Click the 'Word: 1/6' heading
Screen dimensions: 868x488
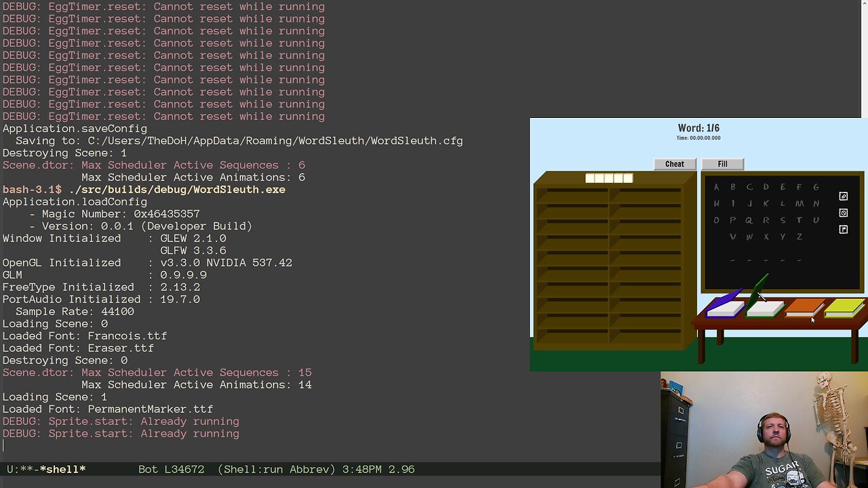point(698,128)
